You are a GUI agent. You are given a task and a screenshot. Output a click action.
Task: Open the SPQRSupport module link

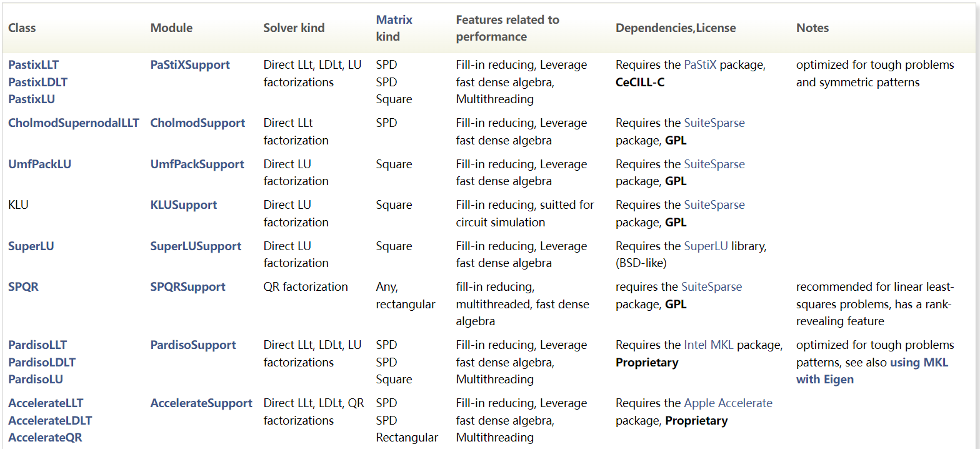pos(188,286)
